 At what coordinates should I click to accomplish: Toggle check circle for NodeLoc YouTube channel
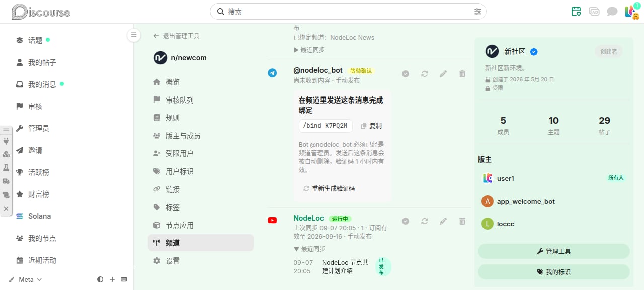click(406, 221)
